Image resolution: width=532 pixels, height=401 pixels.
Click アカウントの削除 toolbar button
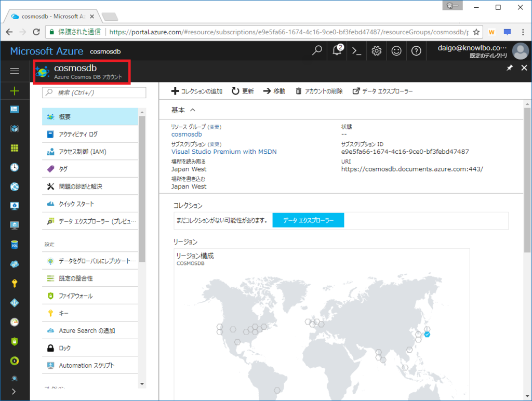click(x=319, y=91)
